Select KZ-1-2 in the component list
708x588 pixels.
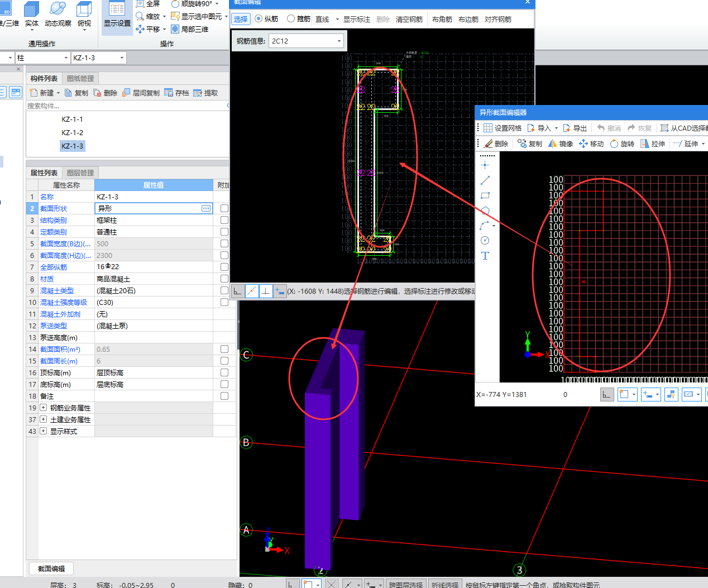click(72, 133)
